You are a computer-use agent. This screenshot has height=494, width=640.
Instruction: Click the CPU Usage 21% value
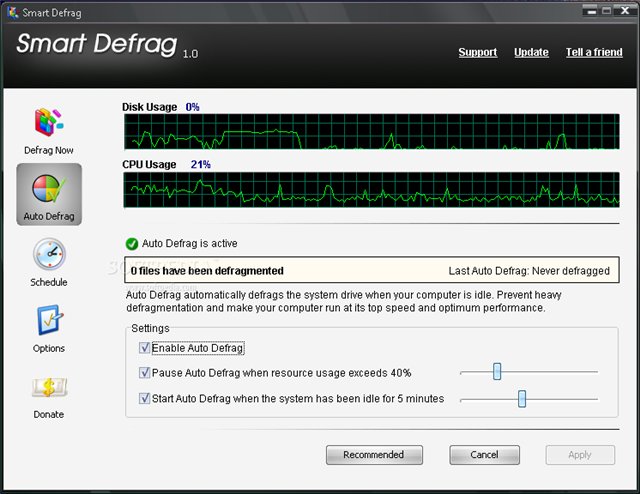[200, 165]
